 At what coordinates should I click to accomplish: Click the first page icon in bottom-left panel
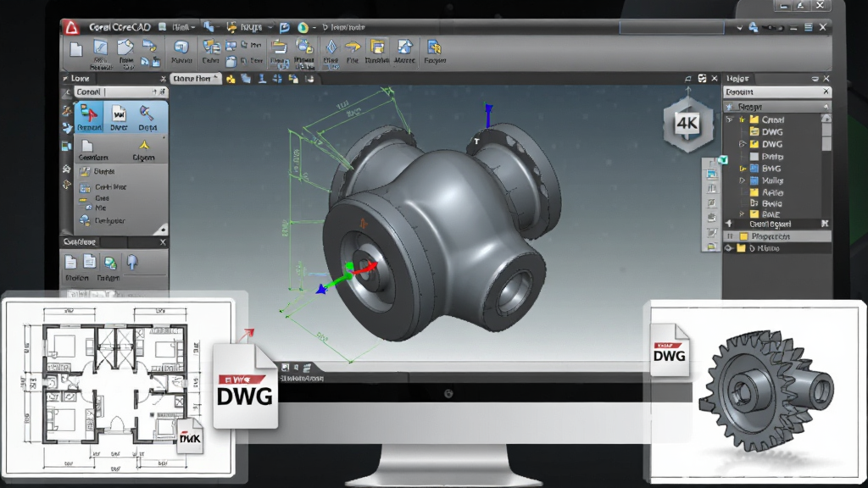70,262
